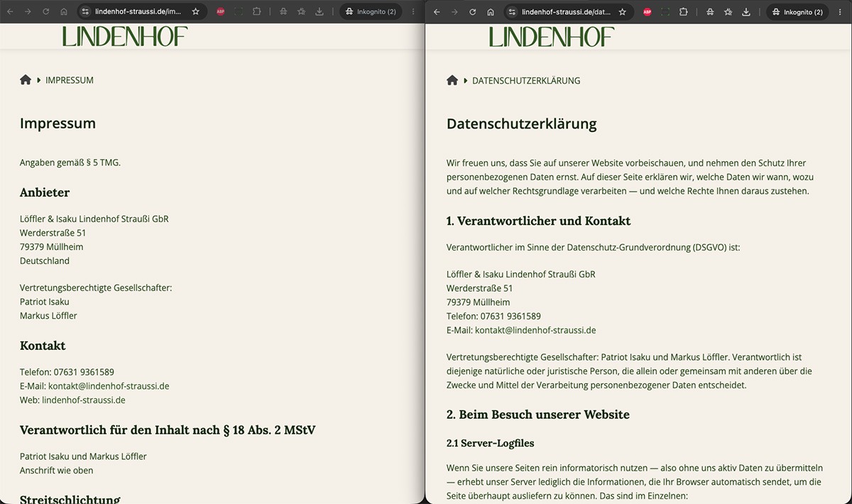Click the Datenschutzerklärung page heading
852x504 pixels.
[x=522, y=124]
